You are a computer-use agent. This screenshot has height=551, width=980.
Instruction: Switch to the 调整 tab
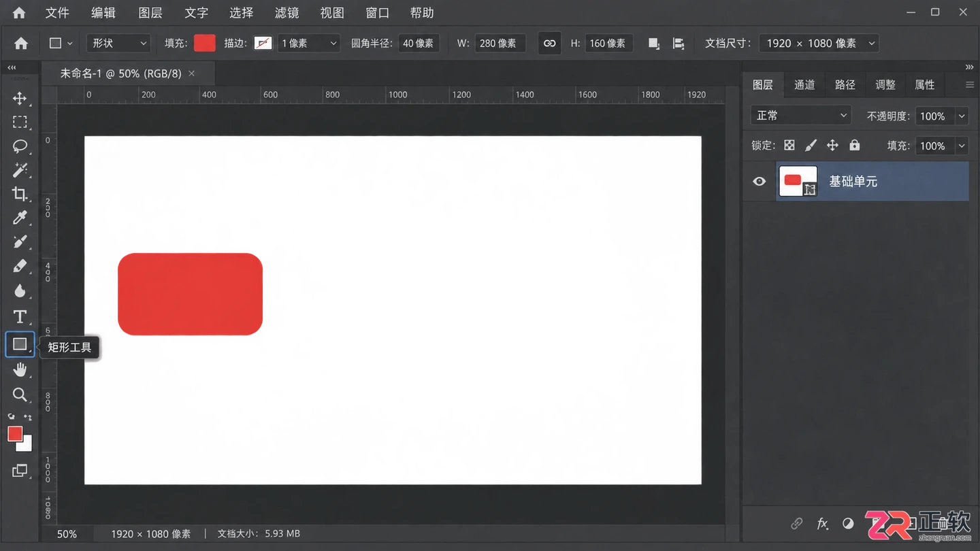885,84
